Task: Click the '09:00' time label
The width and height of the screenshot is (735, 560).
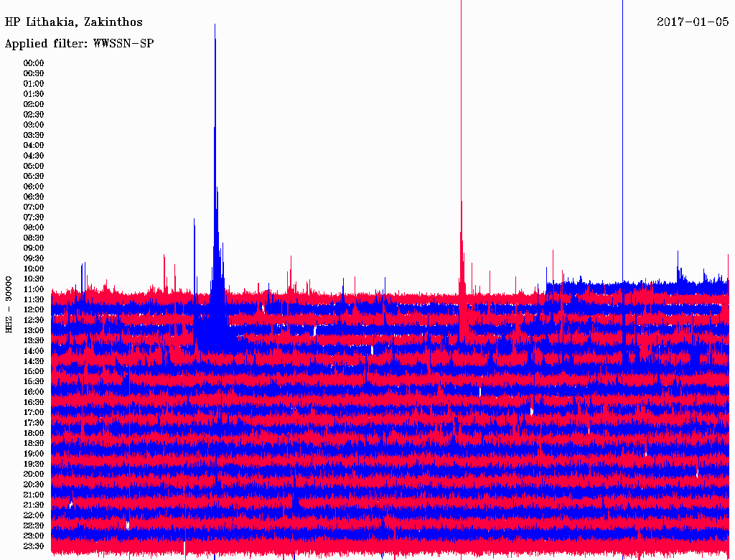Action: pyautogui.click(x=34, y=248)
